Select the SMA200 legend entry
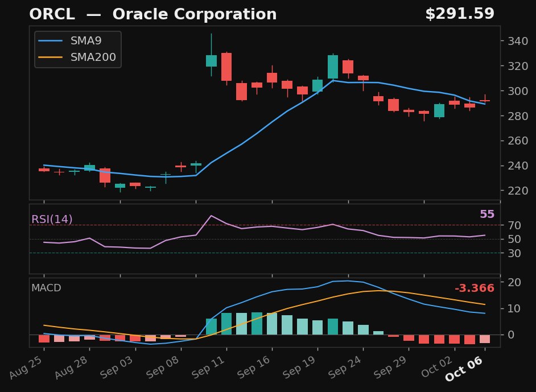The height and width of the screenshot is (392, 536). click(x=77, y=57)
